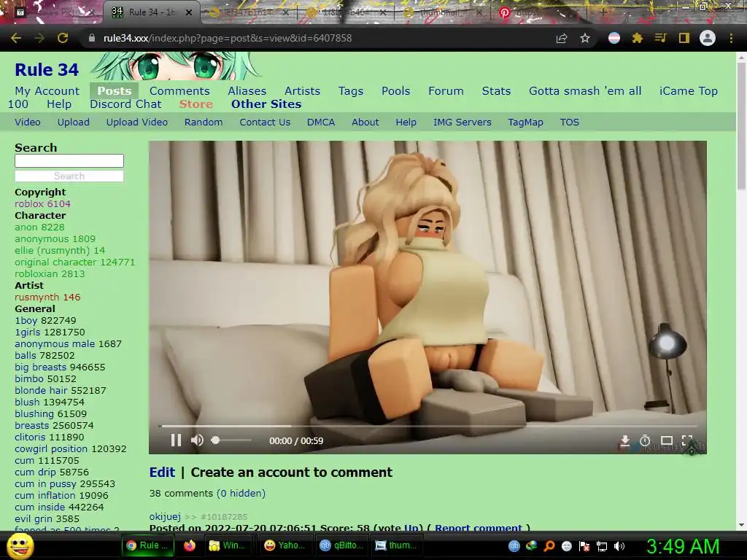Click the Edit post link
The height and width of the screenshot is (560, 747).
point(162,472)
